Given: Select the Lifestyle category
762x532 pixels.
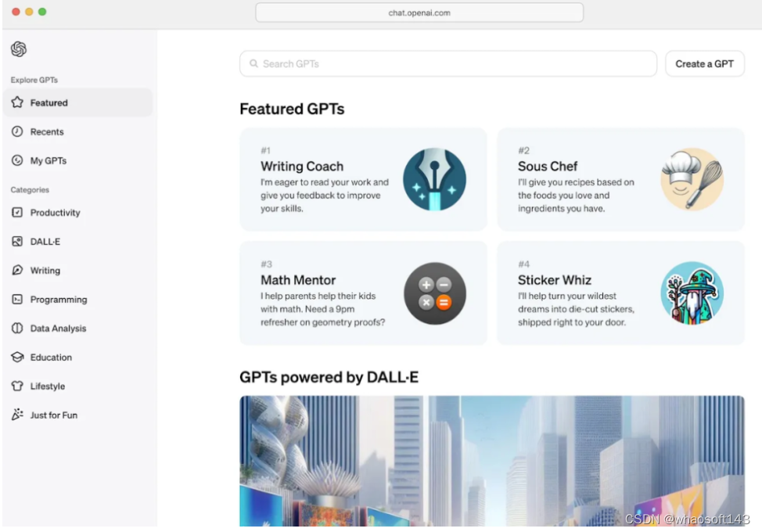Looking at the screenshot, I should point(77,386).
